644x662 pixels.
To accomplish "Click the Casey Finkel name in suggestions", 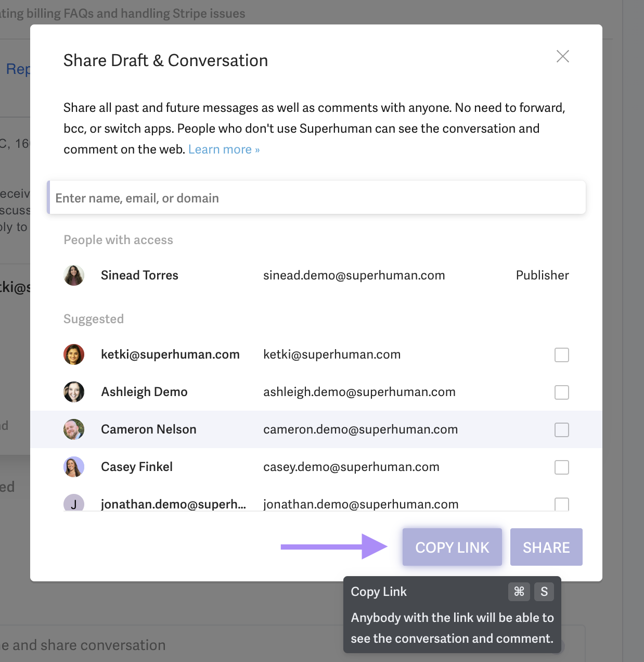I will [x=137, y=467].
